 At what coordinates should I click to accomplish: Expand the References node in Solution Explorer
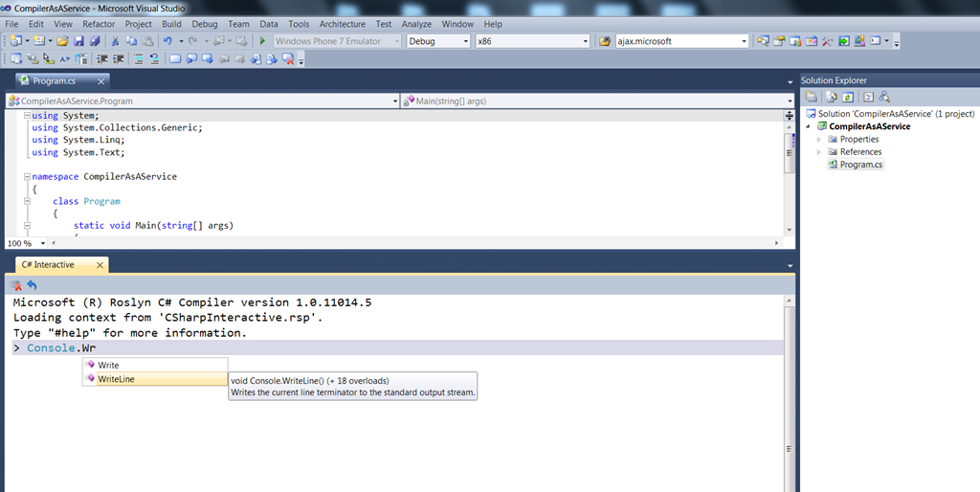[x=819, y=152]
